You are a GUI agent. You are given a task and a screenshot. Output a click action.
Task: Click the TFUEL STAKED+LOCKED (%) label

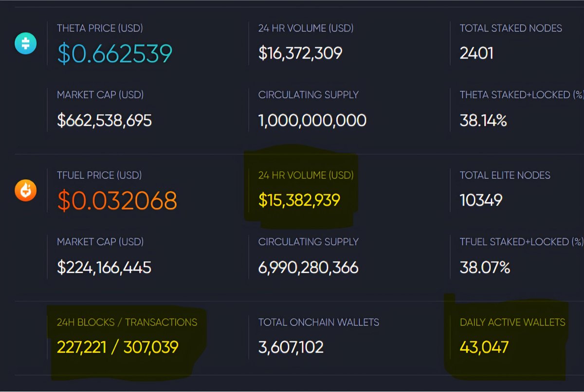522,241
